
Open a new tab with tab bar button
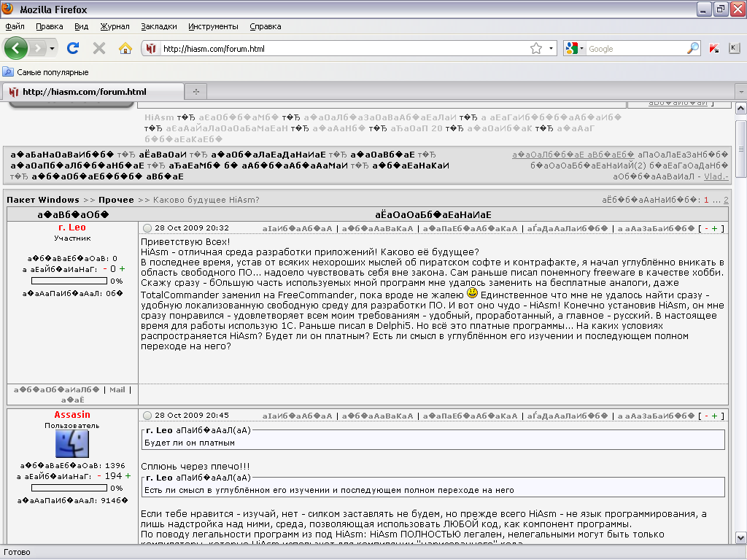(196, 92)
